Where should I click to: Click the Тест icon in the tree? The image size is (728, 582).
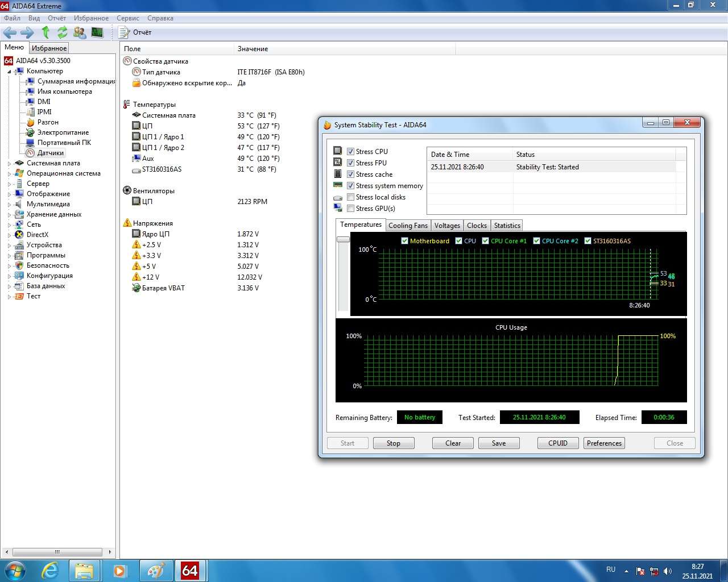pos(19,296)
